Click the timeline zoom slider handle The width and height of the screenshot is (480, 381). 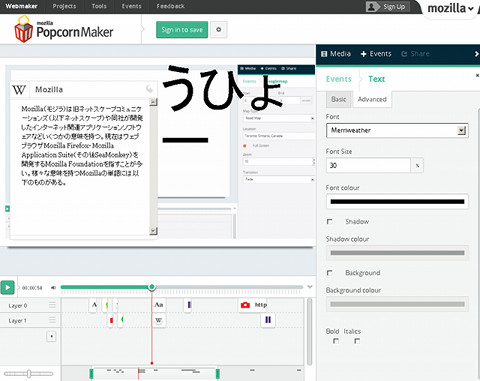point(29,373)
